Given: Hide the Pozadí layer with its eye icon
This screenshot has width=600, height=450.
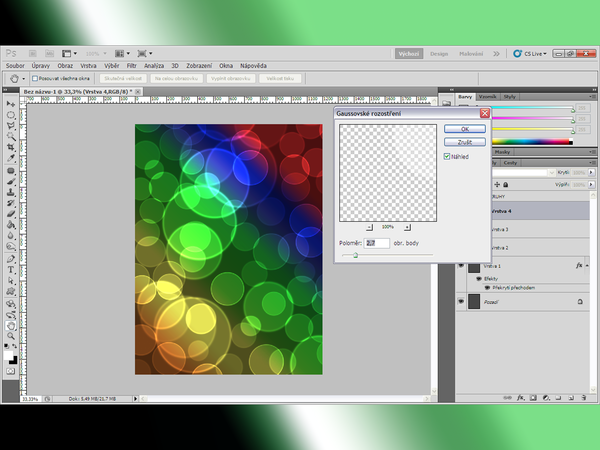Looking at the screenshot, I should (x=461, y=300).
